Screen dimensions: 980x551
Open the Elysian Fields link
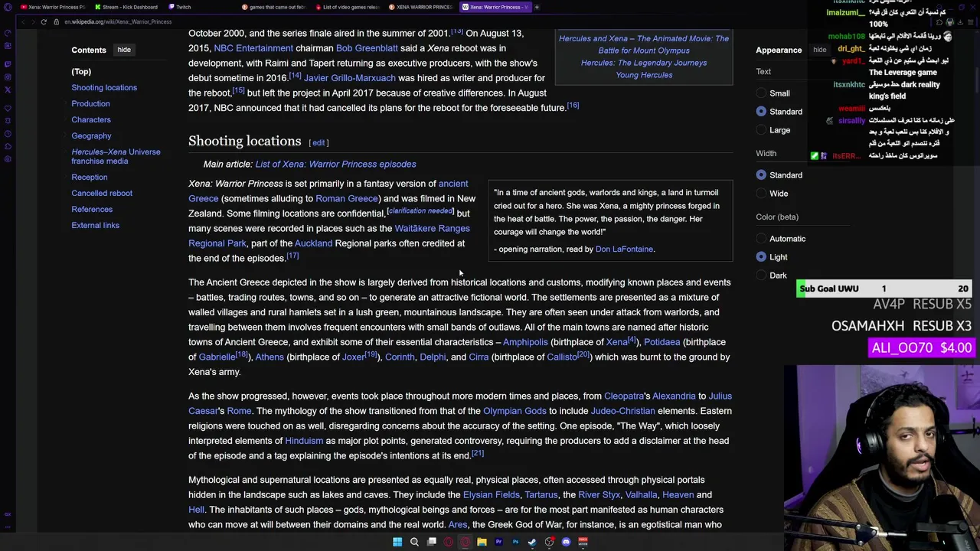[x=491, y=494]
